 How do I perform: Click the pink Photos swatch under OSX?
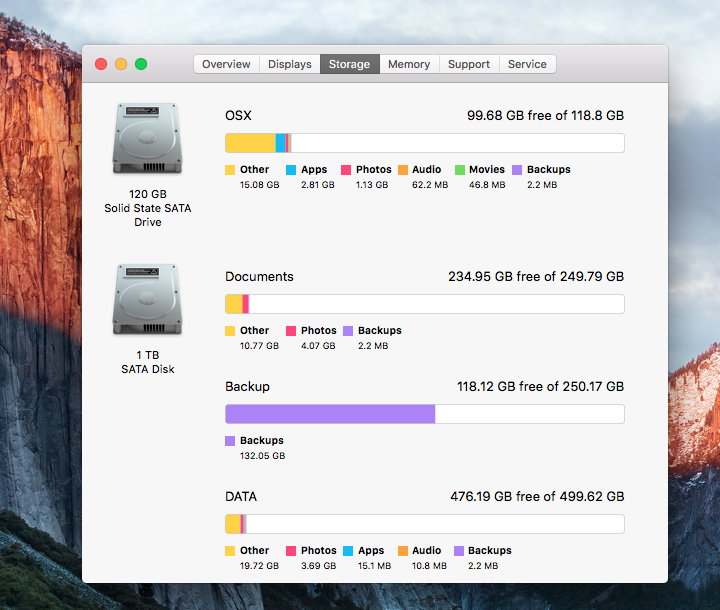[x=346, y=170]
